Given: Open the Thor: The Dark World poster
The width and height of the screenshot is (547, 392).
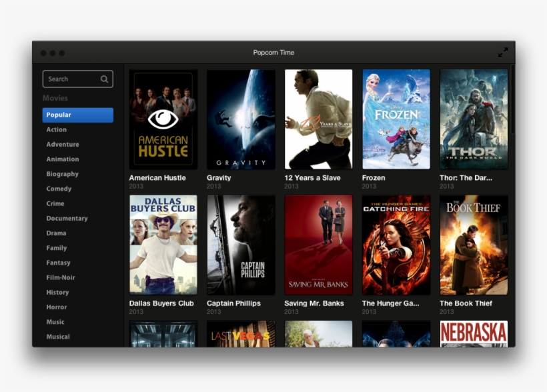Looking at the screenshot, I should click(474, 119).
